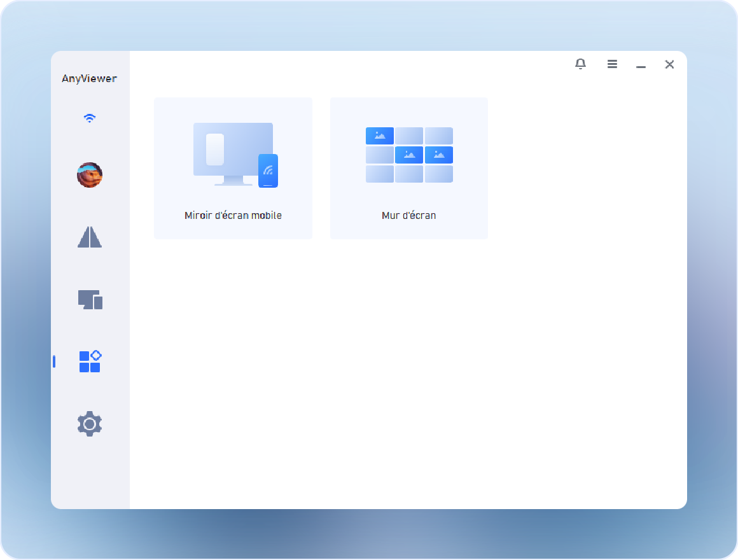Show notifications via the bell icon
This screenshot has height=560, width=738.
pos(580,64)
